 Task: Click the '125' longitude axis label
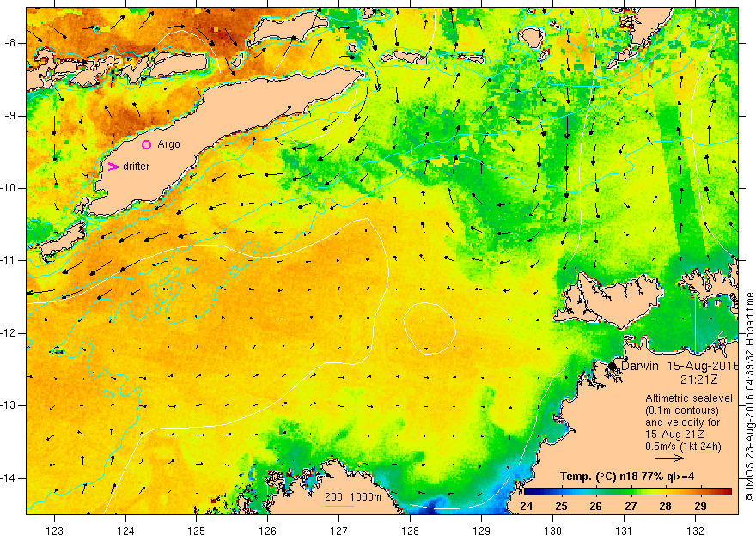pyautogui.click(x=196, y=531)
